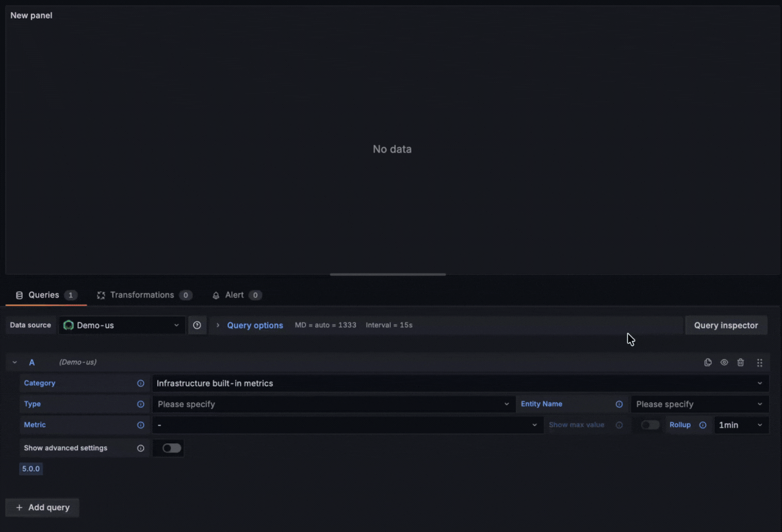Viewport: 782px width, 532px height.
Task: Duplicate query A with the copy icon
Action: click(708, 362)
